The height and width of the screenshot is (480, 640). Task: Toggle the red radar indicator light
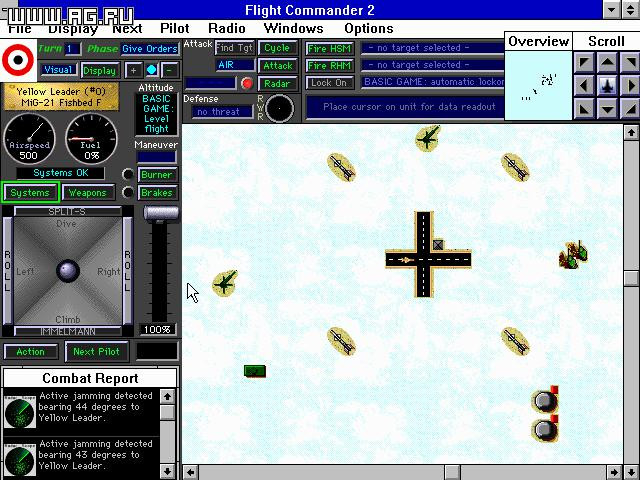pyautogui.click(x=247, y=83)
